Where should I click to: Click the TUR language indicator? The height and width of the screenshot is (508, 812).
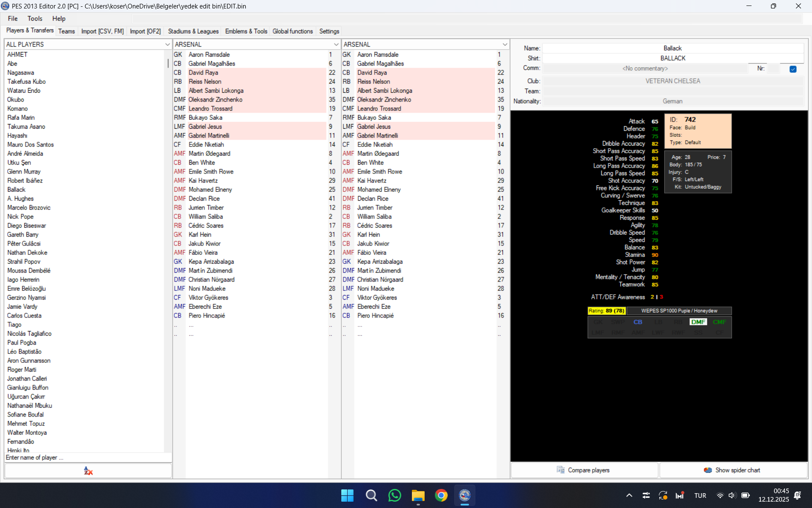[700, 495]
